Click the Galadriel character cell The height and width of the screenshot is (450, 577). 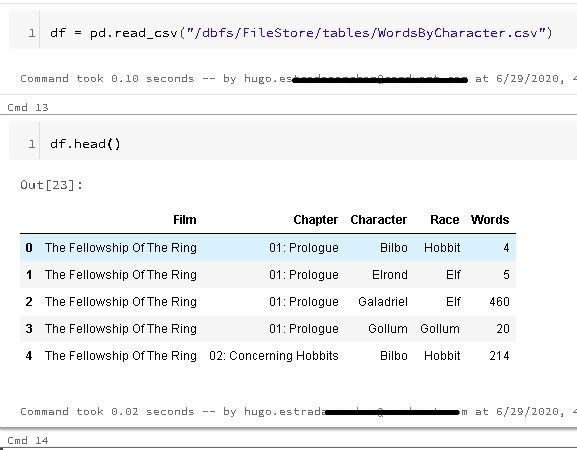(x=383, y=302)
